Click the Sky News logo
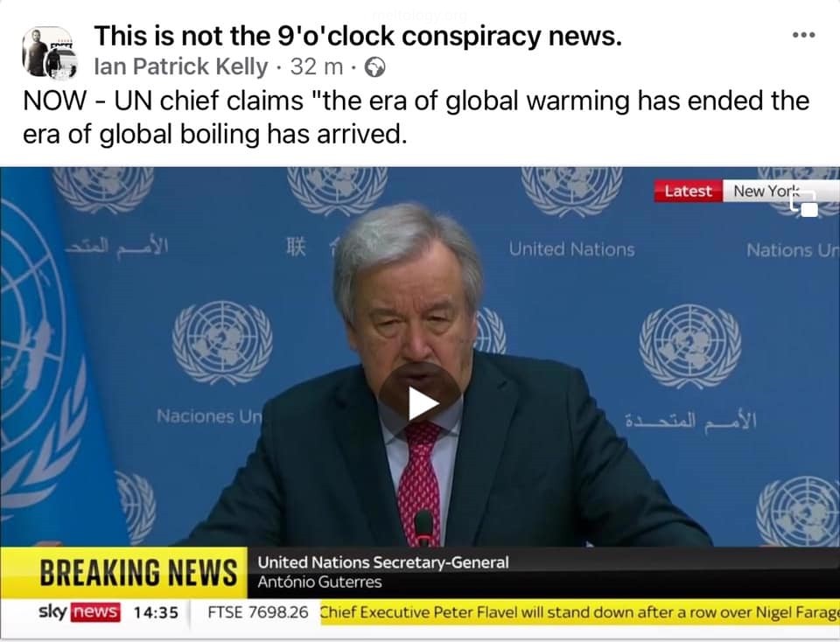The width and height of the screenshot is (840, 642). coord(80,611)
